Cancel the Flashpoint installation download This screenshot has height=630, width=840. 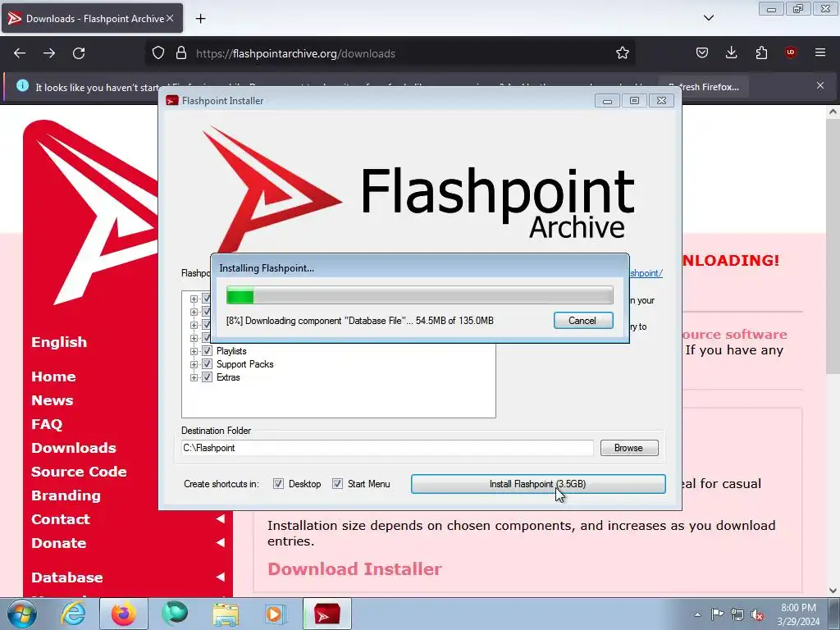pyautogui.click(x=583, y=321)
